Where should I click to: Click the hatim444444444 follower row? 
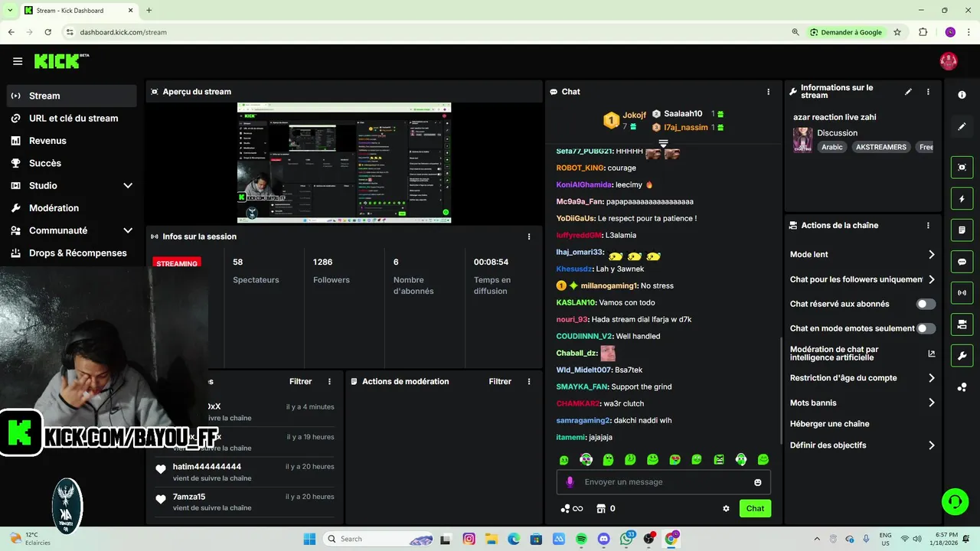click(245, 472)
